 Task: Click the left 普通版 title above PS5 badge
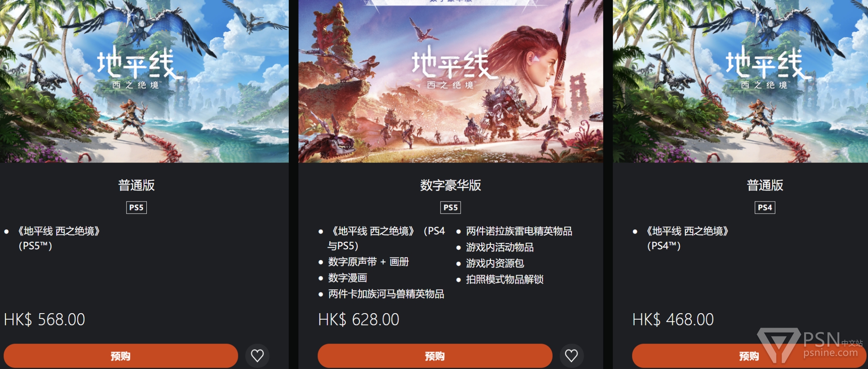click(136, 185)
